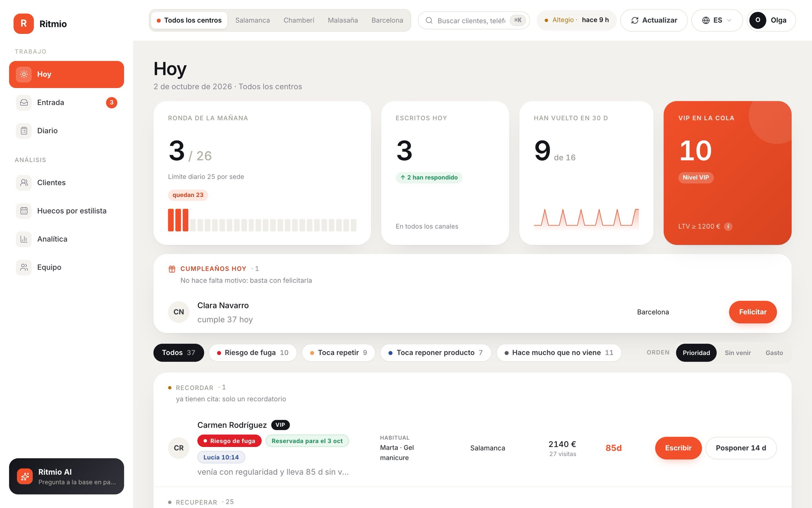Open Hoy via its sun icon
The width and height of the screenshot is (812, 508).
[x=24, y=74]
